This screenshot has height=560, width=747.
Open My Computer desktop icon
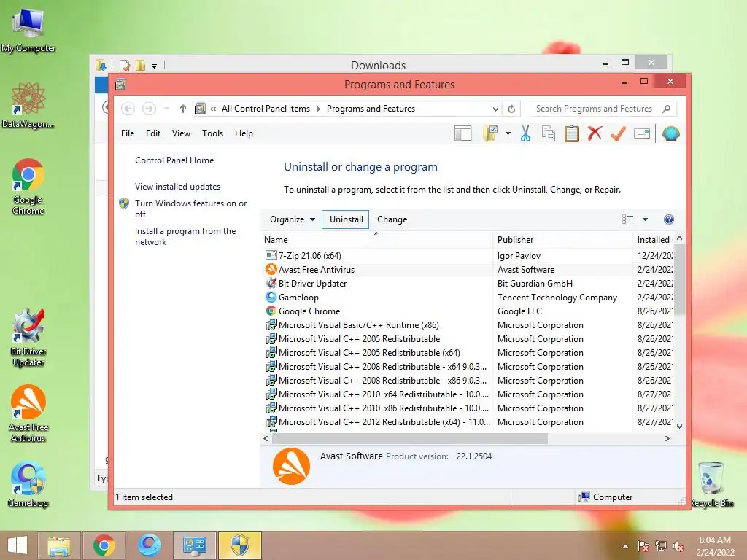click(x=28, y=29)
